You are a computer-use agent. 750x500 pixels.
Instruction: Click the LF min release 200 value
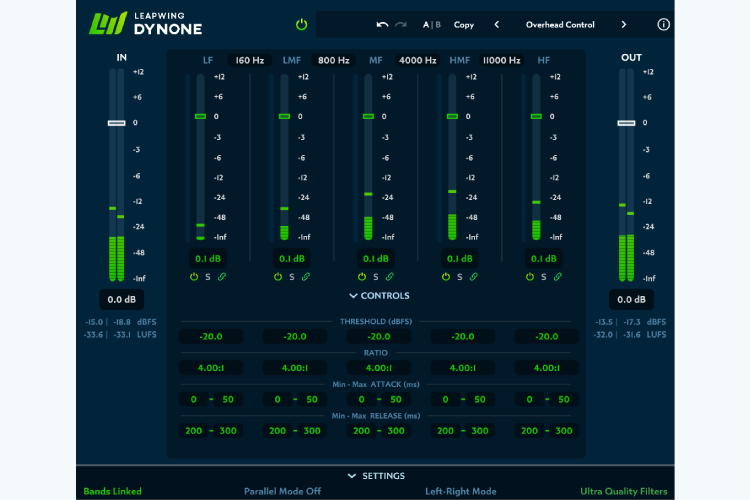pyautogui.click(x=193, y=431)
